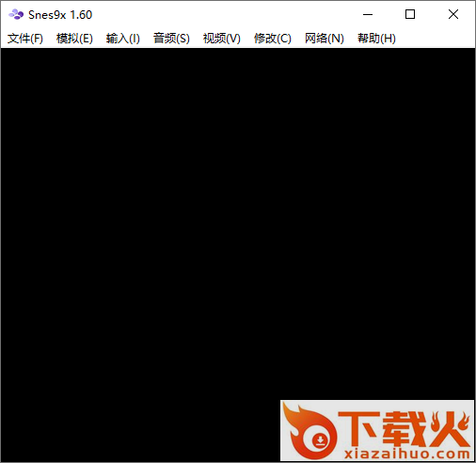
Task: Open the 修改(C) cheats menu
Action: pos(272,39)
